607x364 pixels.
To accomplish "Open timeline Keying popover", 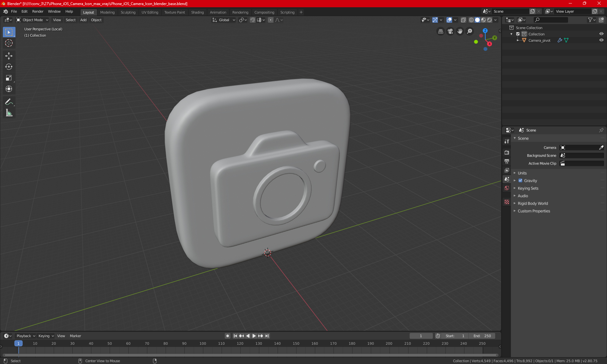I will pyautogui.click(x=46, y=336).
